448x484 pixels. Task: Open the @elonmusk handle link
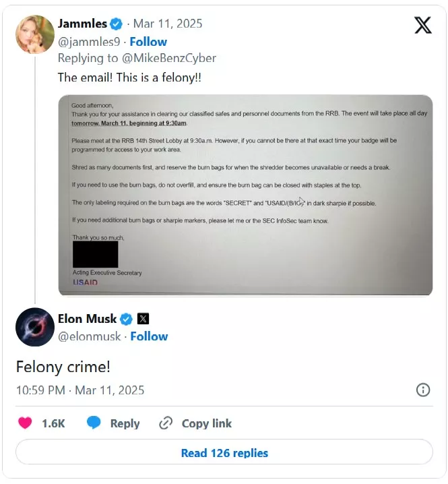[x=88, y=336]
